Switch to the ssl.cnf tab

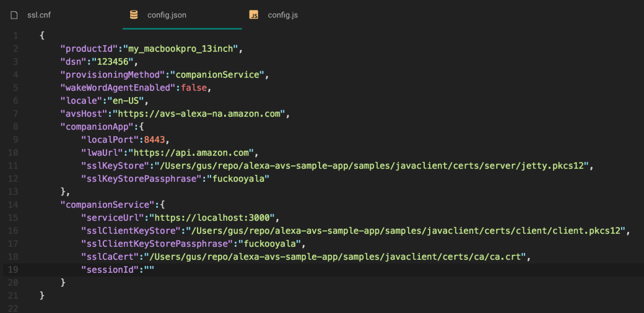(x=39, y=15)
